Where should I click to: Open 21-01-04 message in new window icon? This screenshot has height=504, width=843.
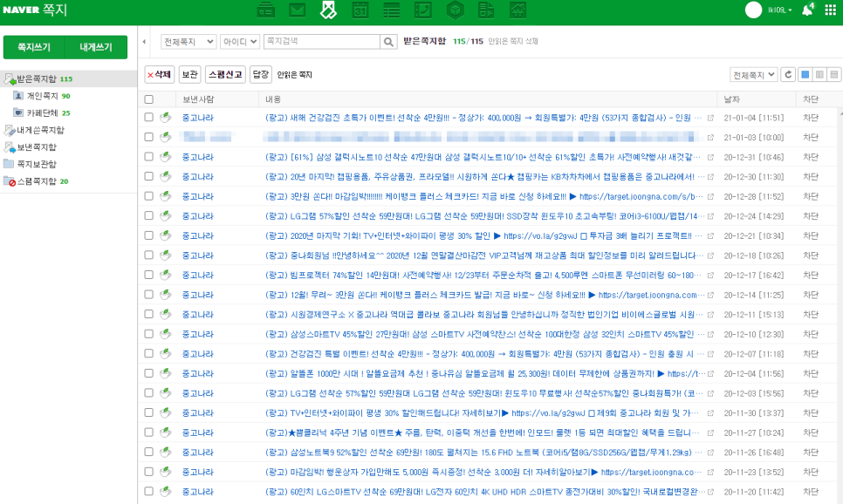click(710, 118)
